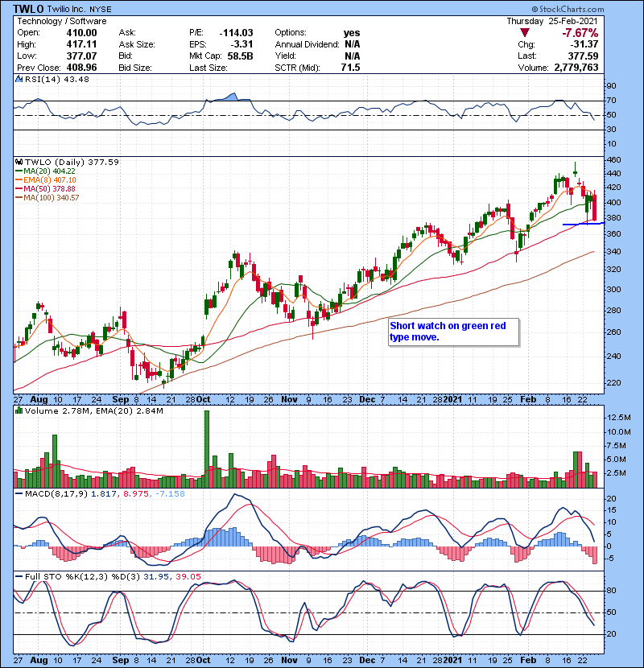Click the 460 price axis label
Viewport: 644px width, 668px height.
pos(613,160)
